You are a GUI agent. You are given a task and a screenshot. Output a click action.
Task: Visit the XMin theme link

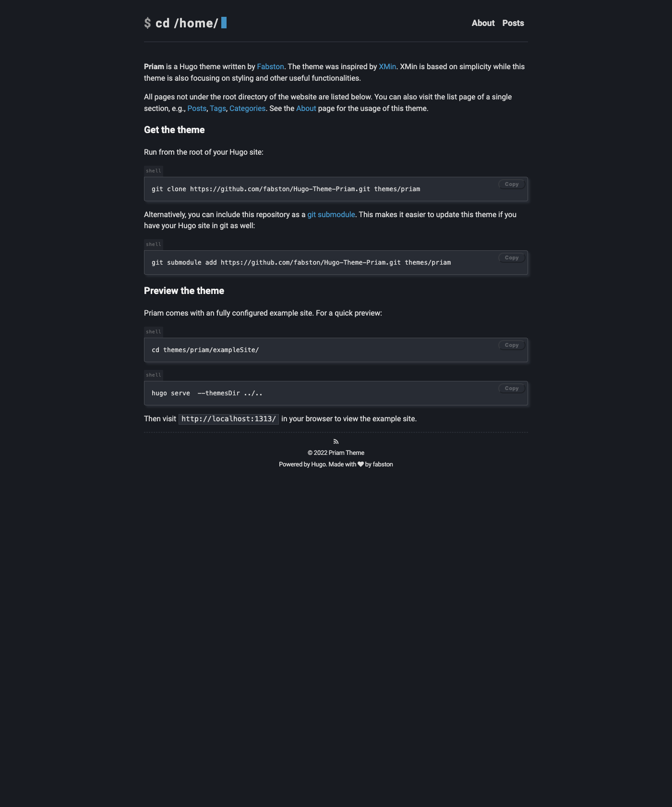(x=387, y=66)
